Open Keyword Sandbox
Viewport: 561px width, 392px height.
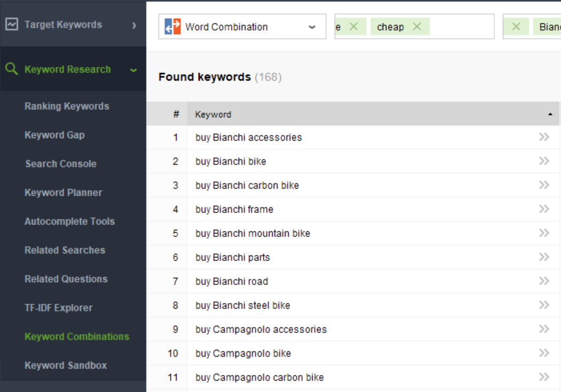[66, 365]
